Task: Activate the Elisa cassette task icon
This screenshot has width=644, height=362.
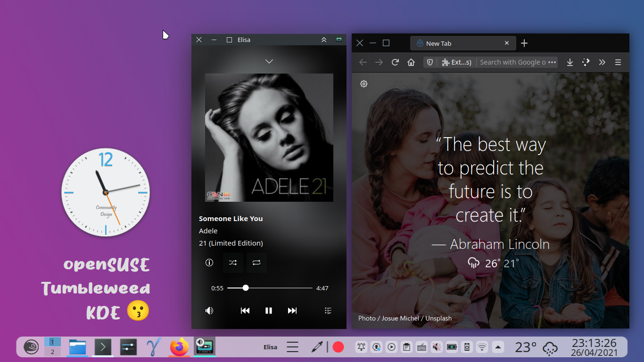Action: click(x=205, y=347)
